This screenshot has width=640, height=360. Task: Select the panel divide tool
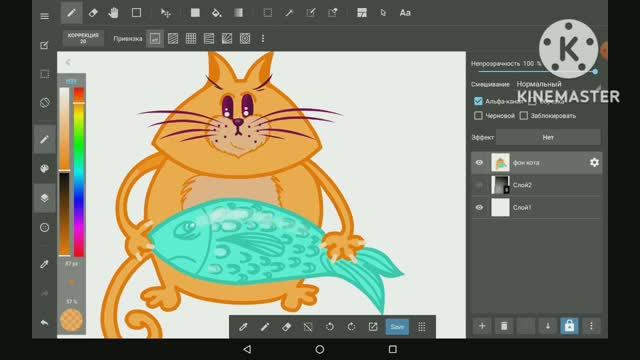coord(362,13)
